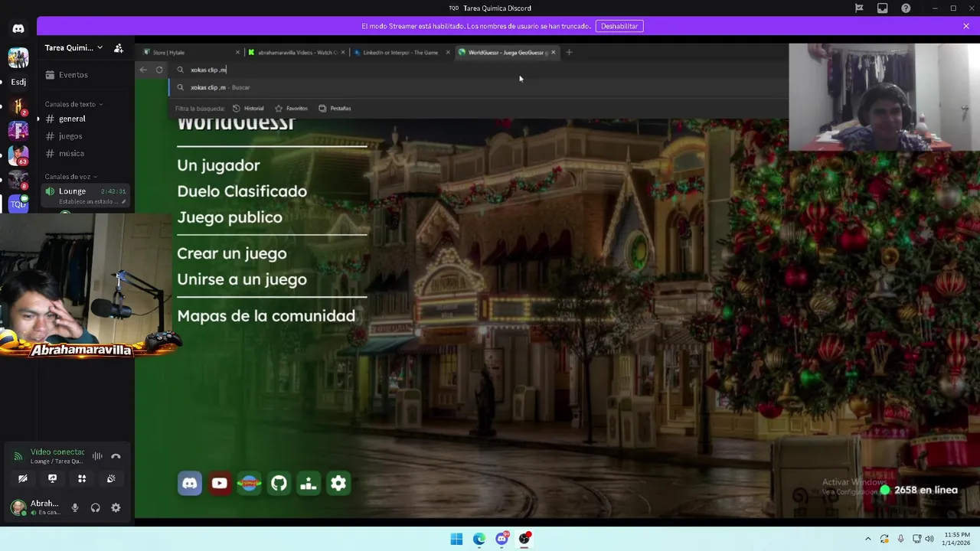
Task: Disconnect from the voice call
Action: (116, 456)
